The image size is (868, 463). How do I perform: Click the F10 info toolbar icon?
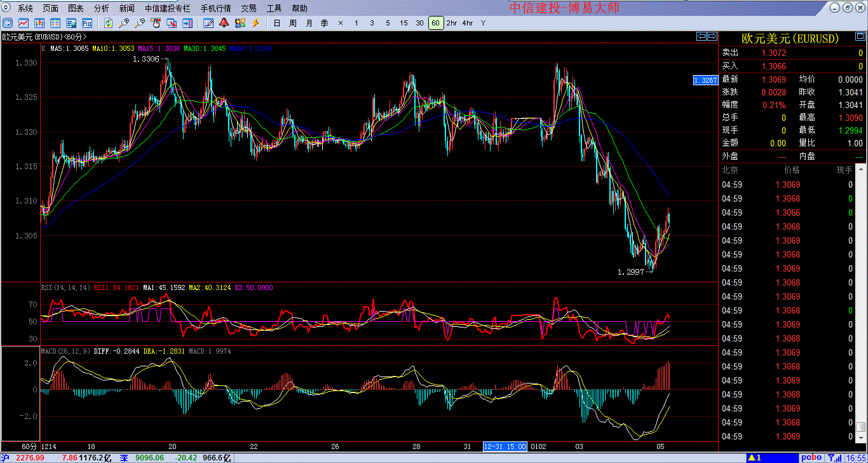[87, 23]
